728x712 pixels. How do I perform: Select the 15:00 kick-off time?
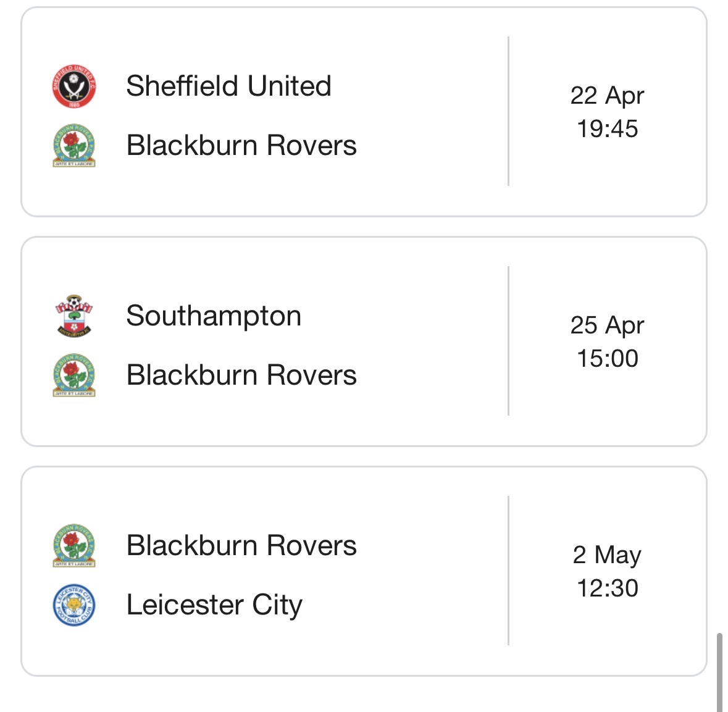click(x=607, y=358)
